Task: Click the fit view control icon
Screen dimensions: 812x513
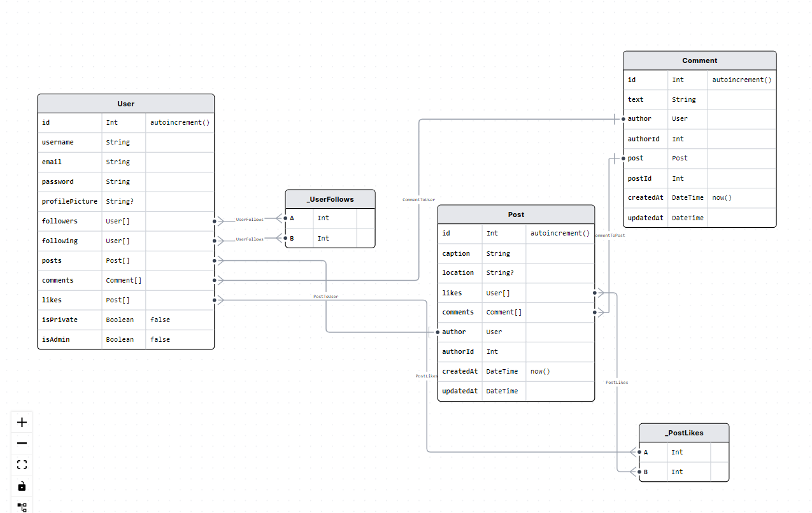Action: coord(22,465)
